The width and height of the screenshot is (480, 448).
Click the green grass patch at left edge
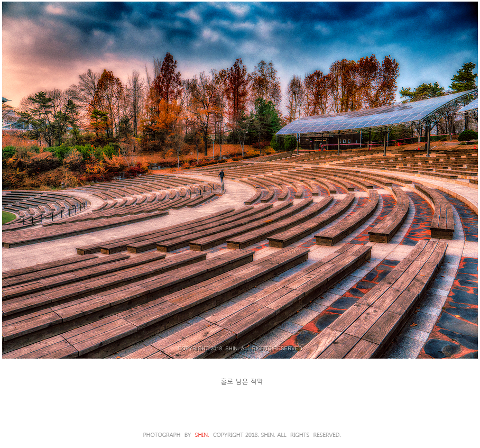click(7, 217)
